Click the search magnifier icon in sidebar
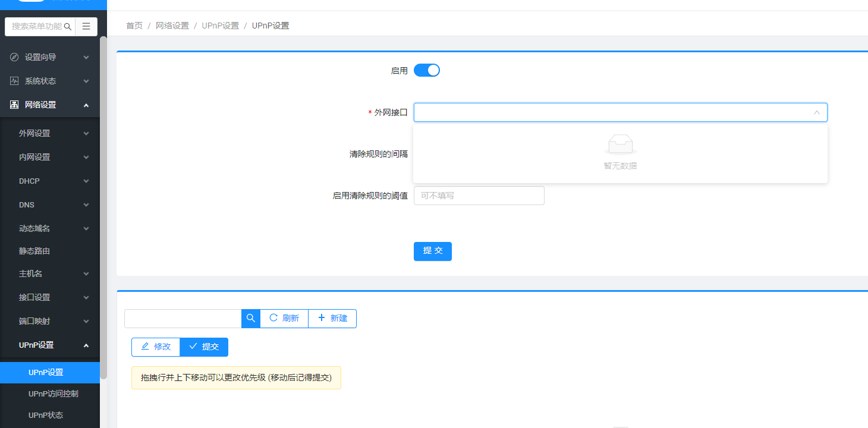The image size is (868, 428). (x=68, y=27)
